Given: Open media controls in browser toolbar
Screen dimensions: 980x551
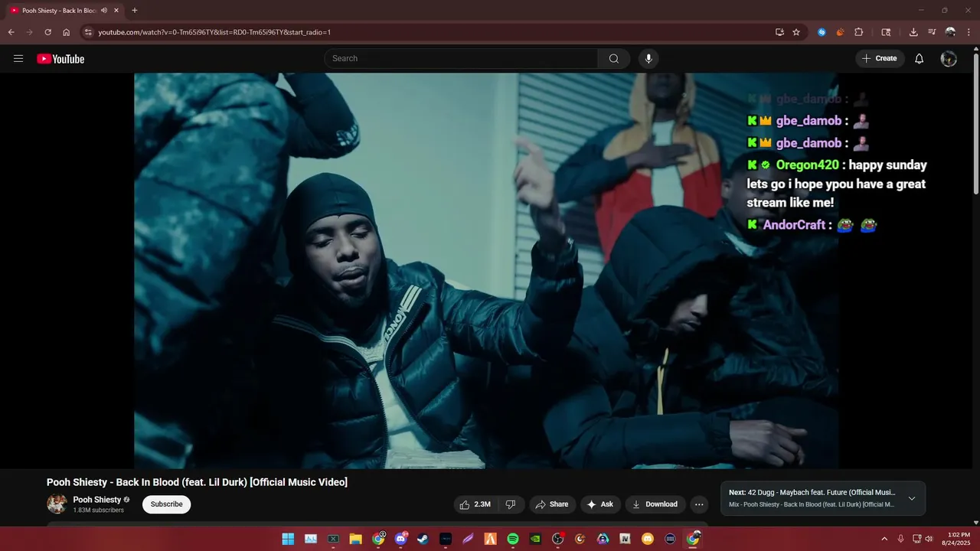Looking at the screenshot, I should pyautogui.click(x=932, y=32).
